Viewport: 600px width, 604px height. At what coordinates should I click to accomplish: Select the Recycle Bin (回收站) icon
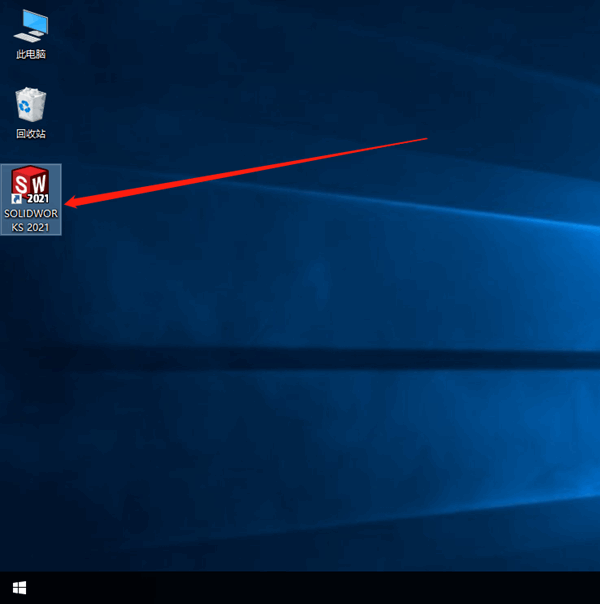click(31, 105)
